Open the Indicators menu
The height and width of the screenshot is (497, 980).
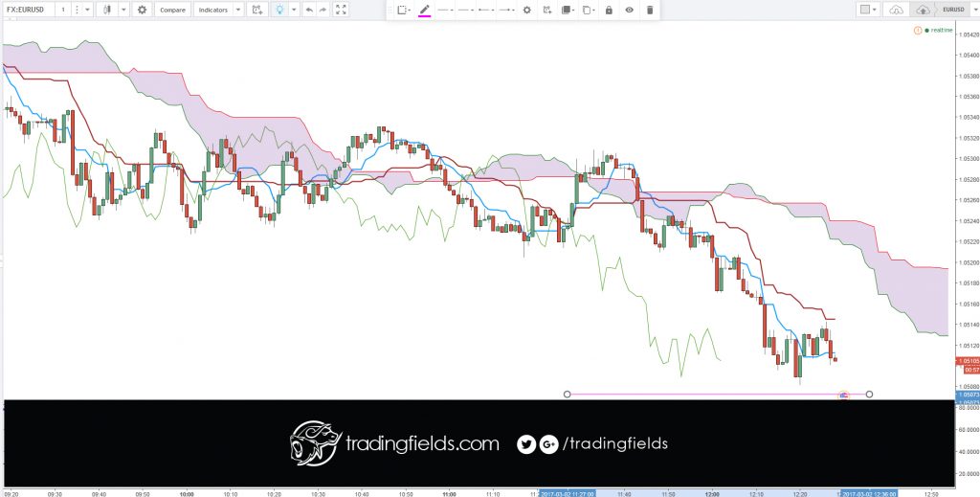tap(213, 10)
